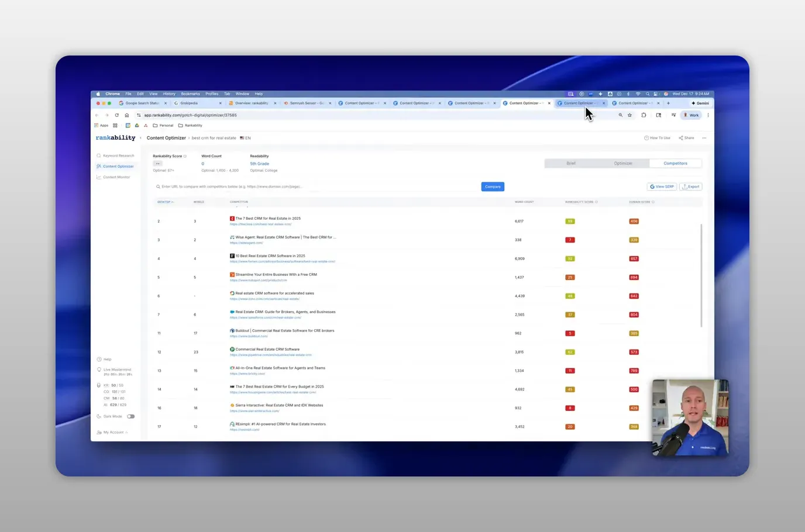Open the REsimpli AI-powered CRM result link
Image resolution: width=805 pixels, height=532 pixels.
[280, 424]
